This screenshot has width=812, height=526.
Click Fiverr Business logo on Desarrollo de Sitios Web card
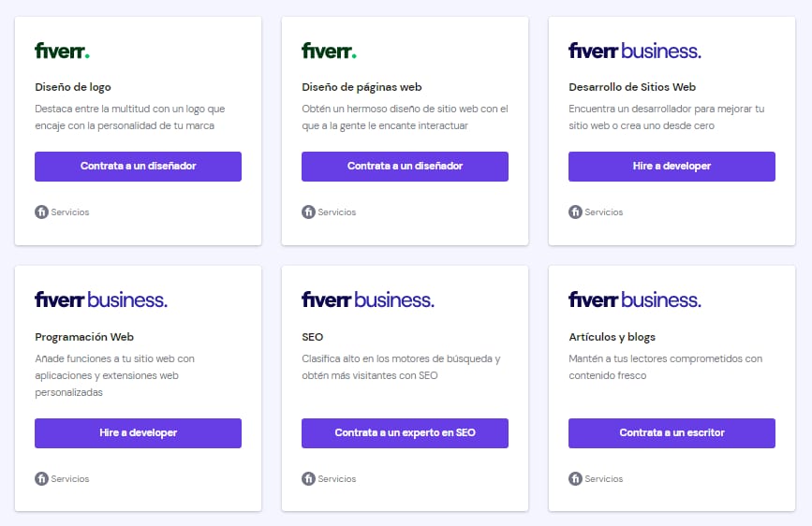[634, 51]
